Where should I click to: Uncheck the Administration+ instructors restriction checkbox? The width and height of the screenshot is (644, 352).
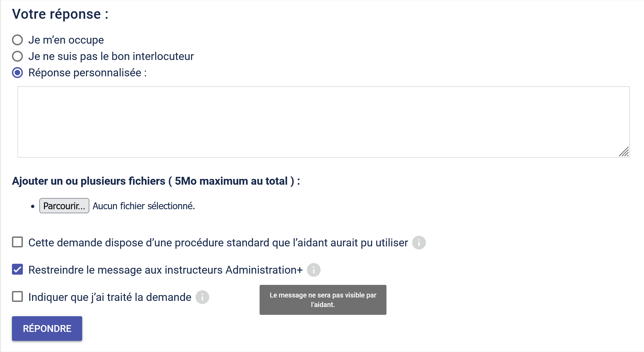click(17, 270)
